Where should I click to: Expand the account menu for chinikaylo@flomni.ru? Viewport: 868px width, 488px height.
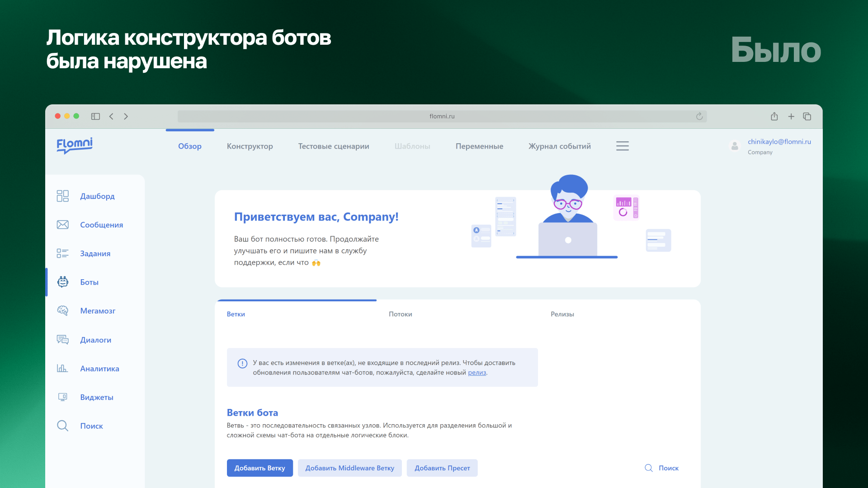pos(779,141)
